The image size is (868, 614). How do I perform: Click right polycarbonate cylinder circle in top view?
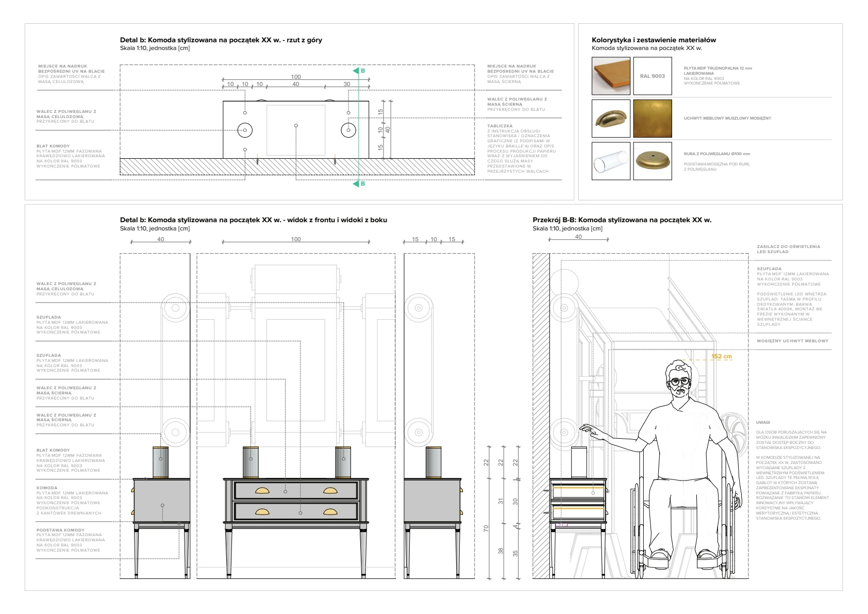pos(348,130)
